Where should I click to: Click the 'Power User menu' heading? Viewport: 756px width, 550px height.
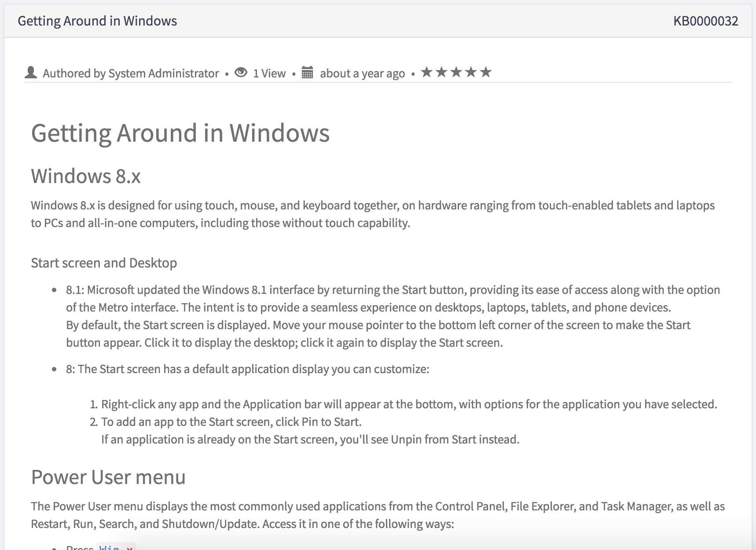[x=108, y=477]
